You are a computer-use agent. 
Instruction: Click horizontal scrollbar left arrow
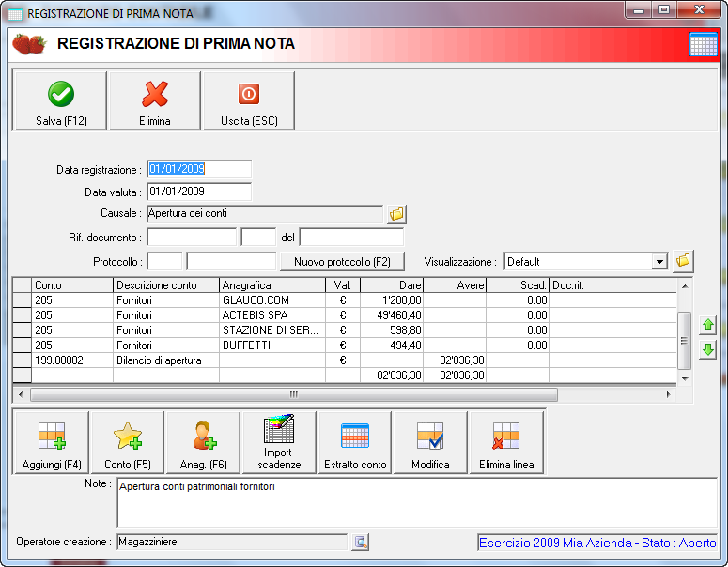(x=21, y=394)
